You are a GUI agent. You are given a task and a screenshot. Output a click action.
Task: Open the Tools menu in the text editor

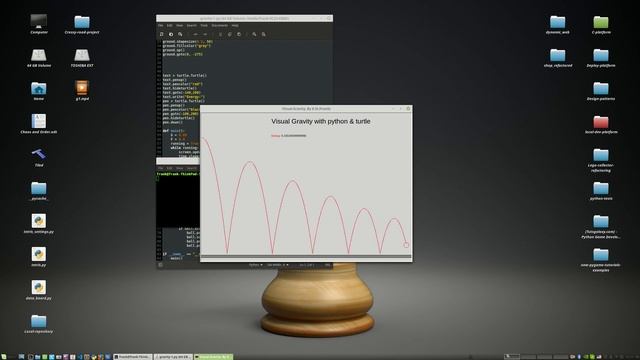pos(204,25)
